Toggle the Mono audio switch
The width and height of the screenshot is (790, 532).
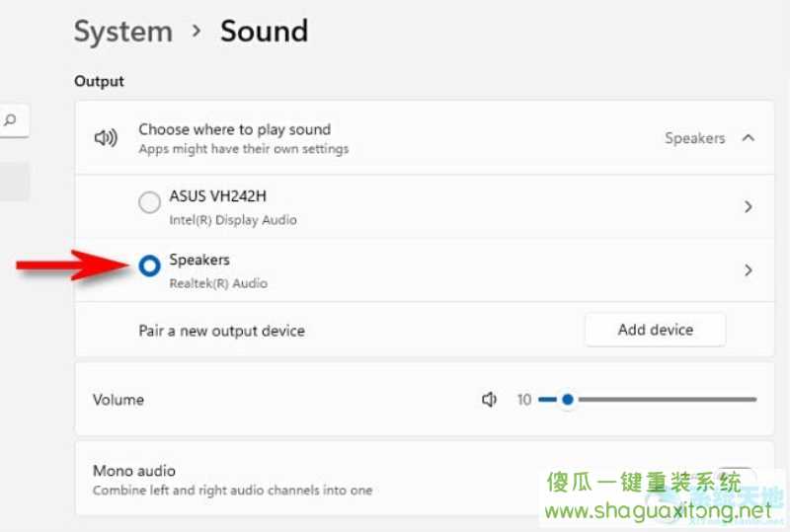pos(736,477)
